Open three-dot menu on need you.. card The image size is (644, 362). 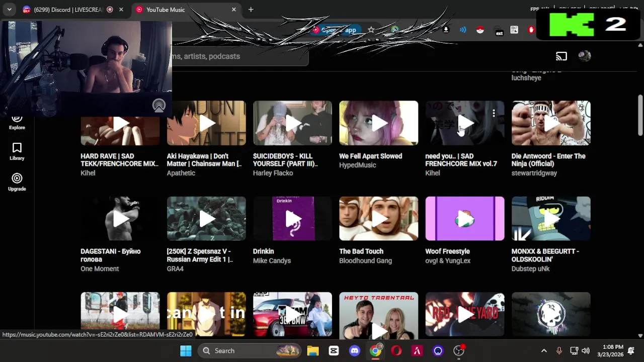coord(494,114)
